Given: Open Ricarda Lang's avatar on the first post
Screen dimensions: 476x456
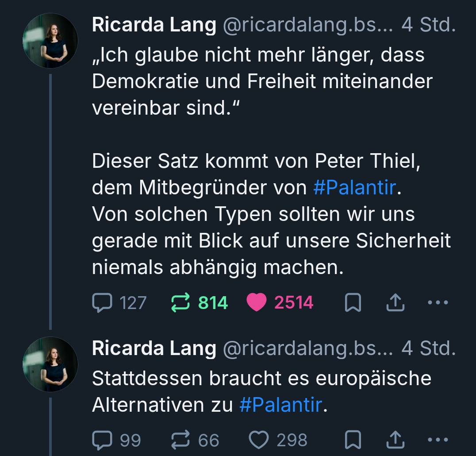Looking at the screenshot, I should point(50,41).
